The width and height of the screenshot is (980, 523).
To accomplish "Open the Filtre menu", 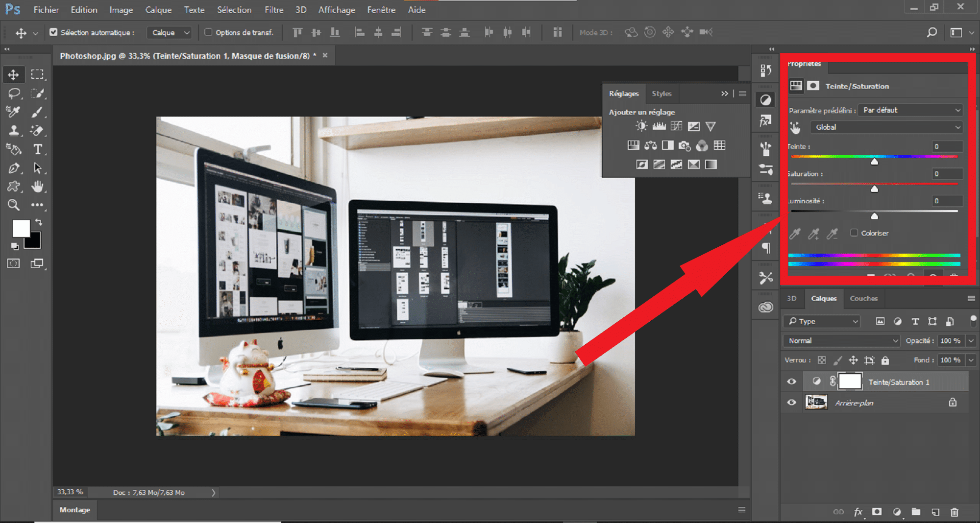I will pos(274,10).
